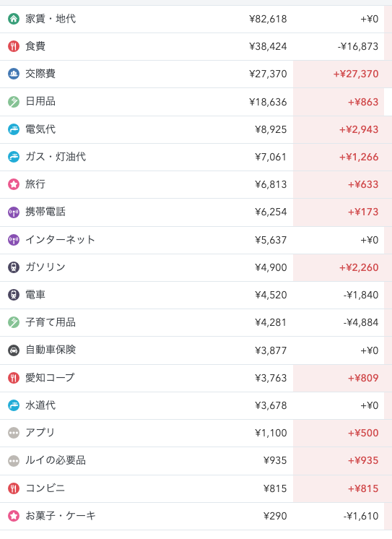Click the +¥27,370 difference for 交際費
This screenshot has height=539, width=392.
(x=356, y=74)
